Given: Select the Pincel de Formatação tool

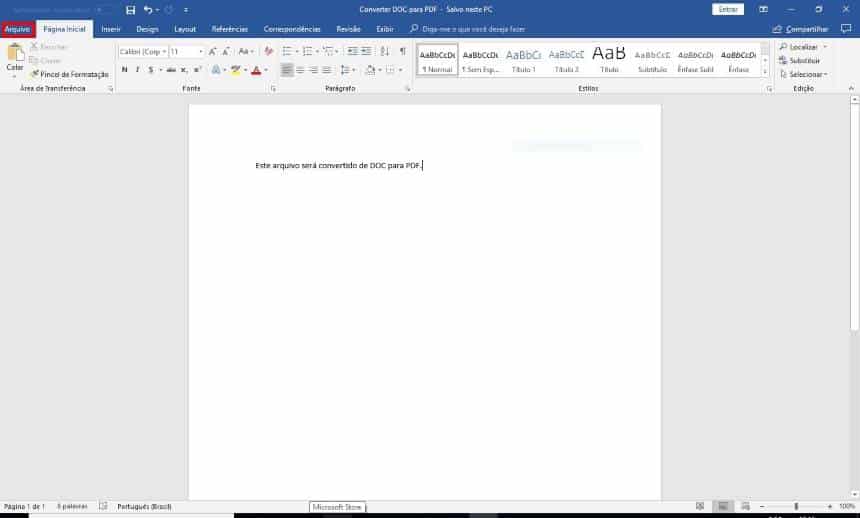Looking at the screenshot, I should click(69, 74).
